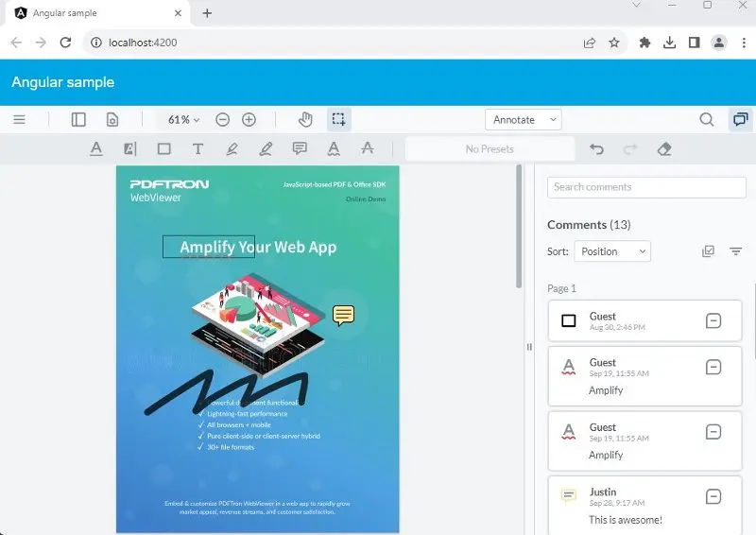Select the free hand highlight tool

(x=232, y=148)
